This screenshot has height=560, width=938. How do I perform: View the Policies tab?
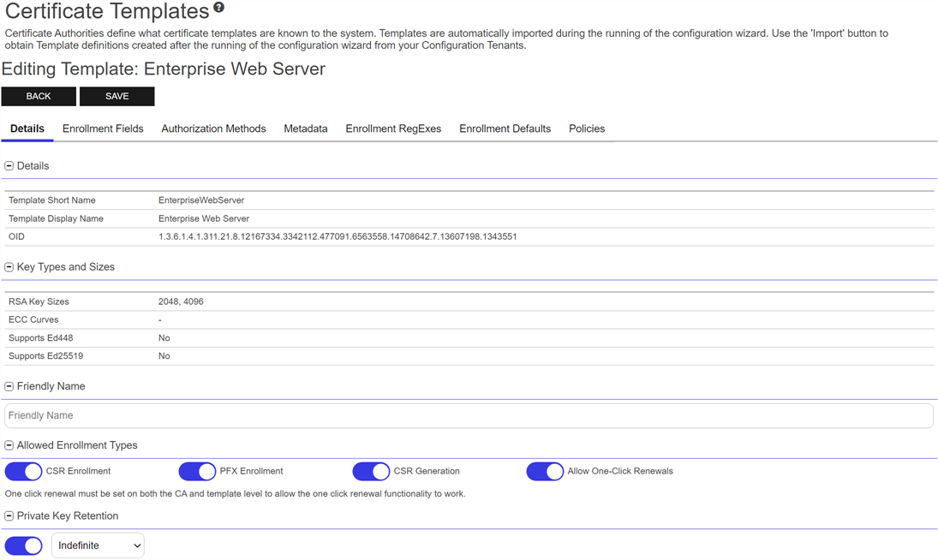coord(587,129)
